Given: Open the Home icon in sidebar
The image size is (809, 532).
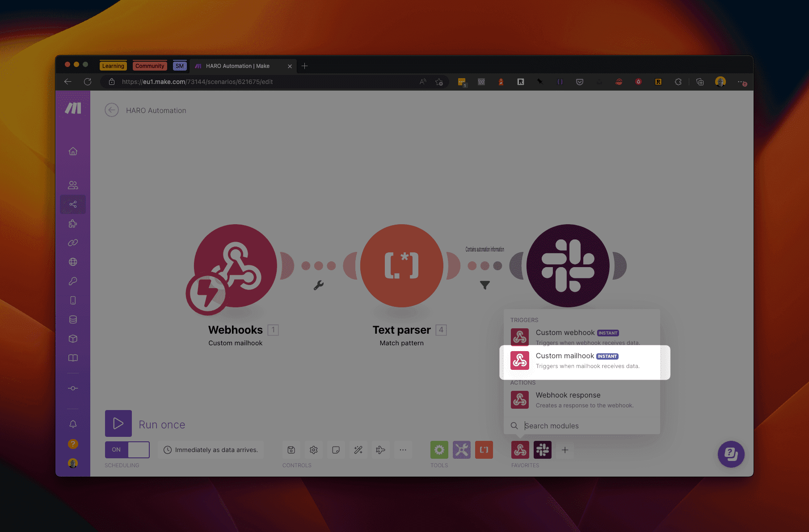Looking at the screenshot, I should [73, 151].
